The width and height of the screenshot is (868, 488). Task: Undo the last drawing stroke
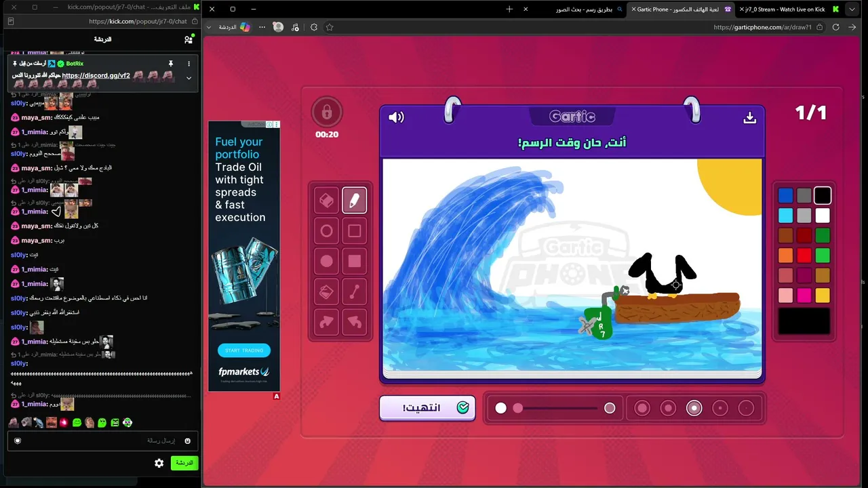(x=354, y=323)
